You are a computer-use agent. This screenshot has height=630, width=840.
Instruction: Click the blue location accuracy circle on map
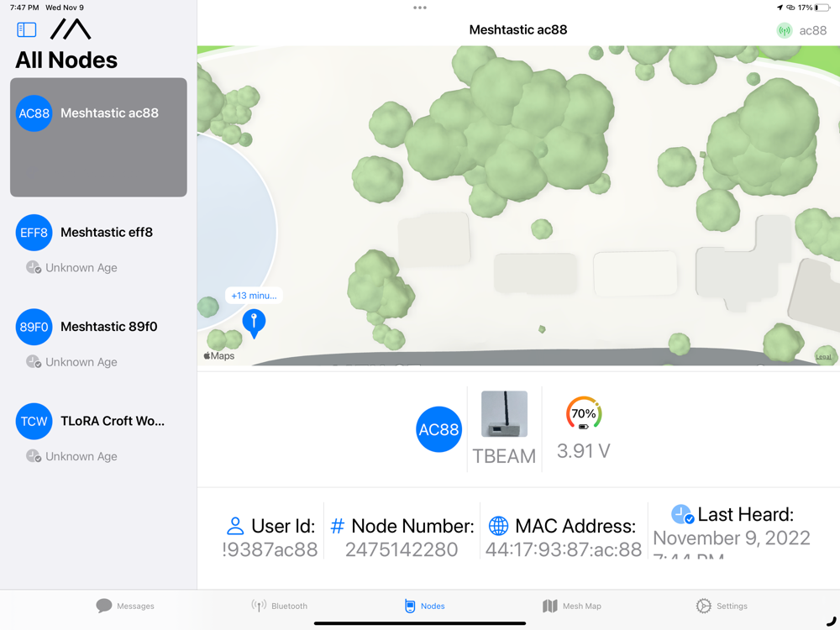(236, 232)
